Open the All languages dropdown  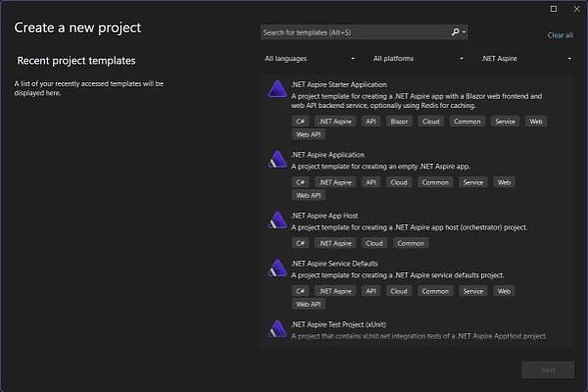(x=310, y=59)
